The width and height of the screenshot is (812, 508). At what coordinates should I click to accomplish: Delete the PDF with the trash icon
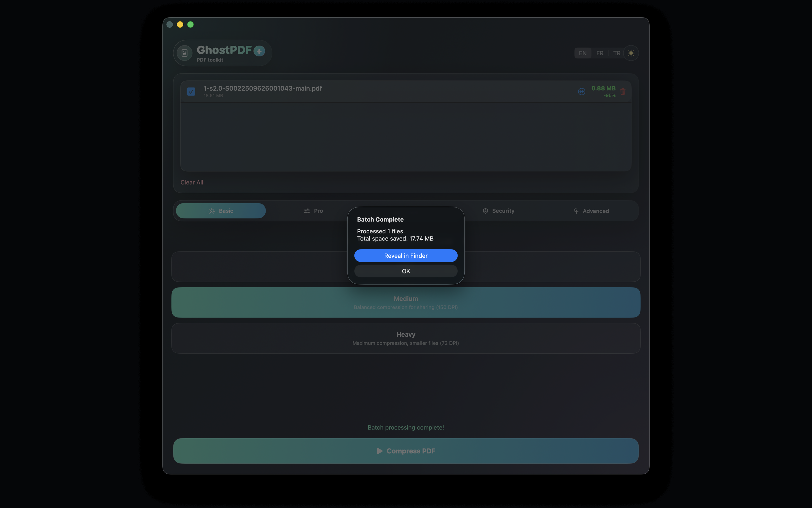[623, 91]
